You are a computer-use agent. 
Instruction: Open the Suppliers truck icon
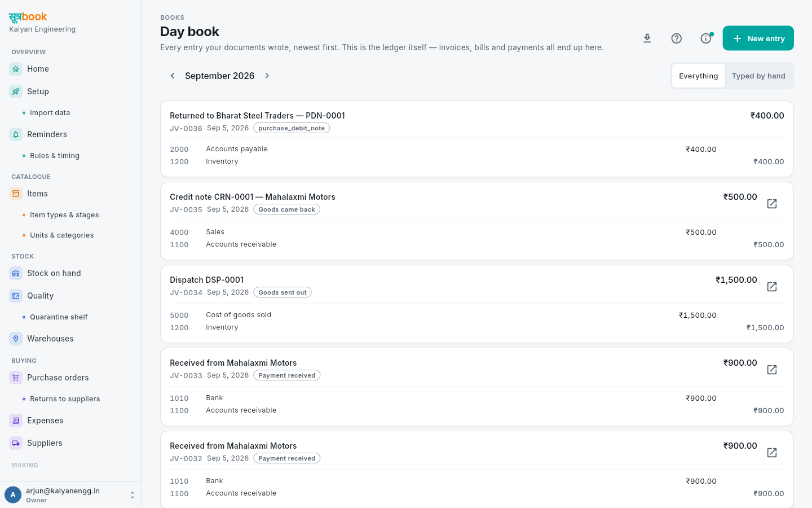[x=16, y=443]
